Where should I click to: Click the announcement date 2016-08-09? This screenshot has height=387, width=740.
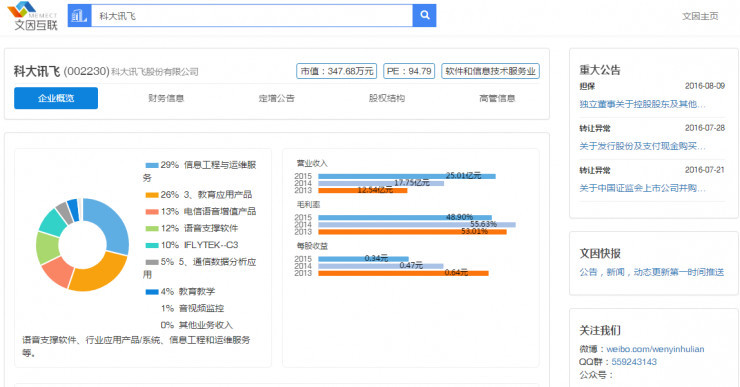[x=705, y=86]
